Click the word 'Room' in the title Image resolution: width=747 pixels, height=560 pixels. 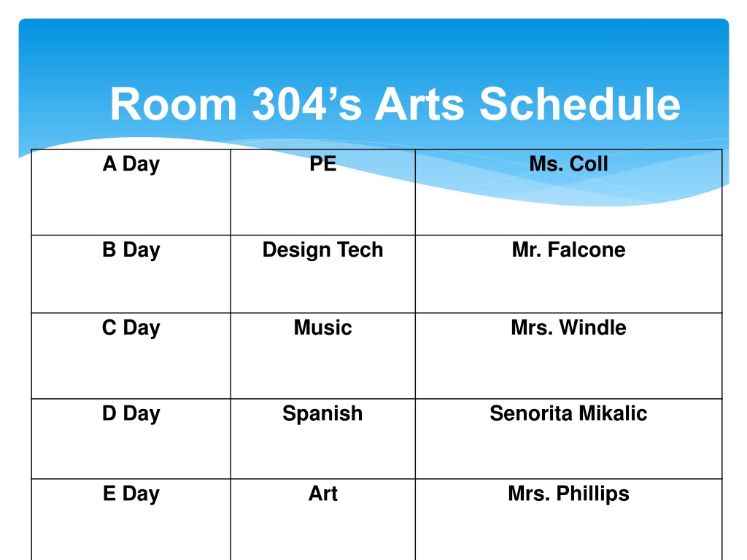tap(174, 104)
